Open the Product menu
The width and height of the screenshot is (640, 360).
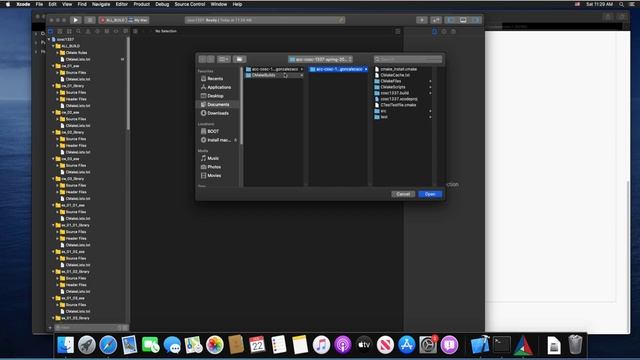(x=142, y=4)
